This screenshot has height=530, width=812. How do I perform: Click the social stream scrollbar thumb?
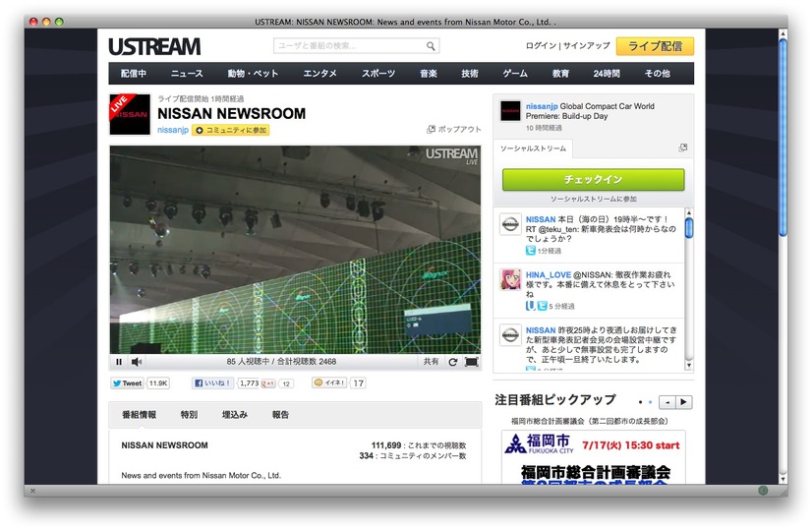(689, 227)
